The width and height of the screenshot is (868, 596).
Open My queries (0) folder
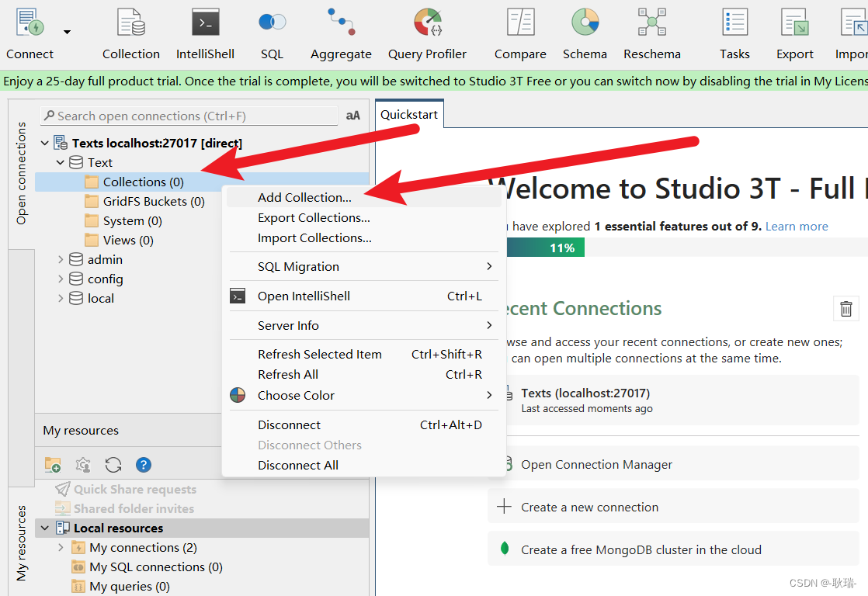(x=120, y=587)
